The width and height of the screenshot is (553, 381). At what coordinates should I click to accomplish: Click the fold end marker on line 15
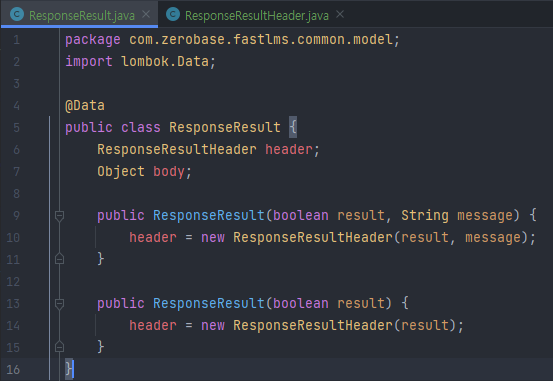coord(59,347)
